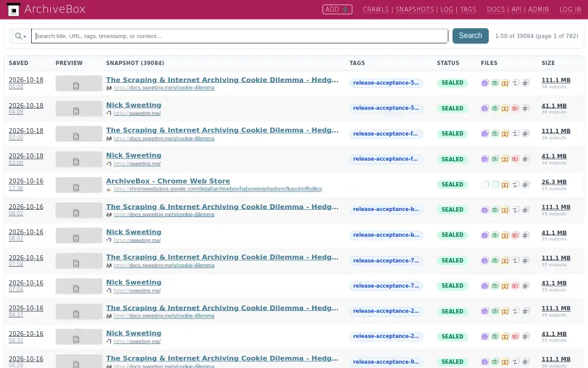The height and width of the screenshot is (368, 588).
Task: Open https://sweeting.me/ URL, 2026-10-16 04:37 row
Action: pos(137,342)
